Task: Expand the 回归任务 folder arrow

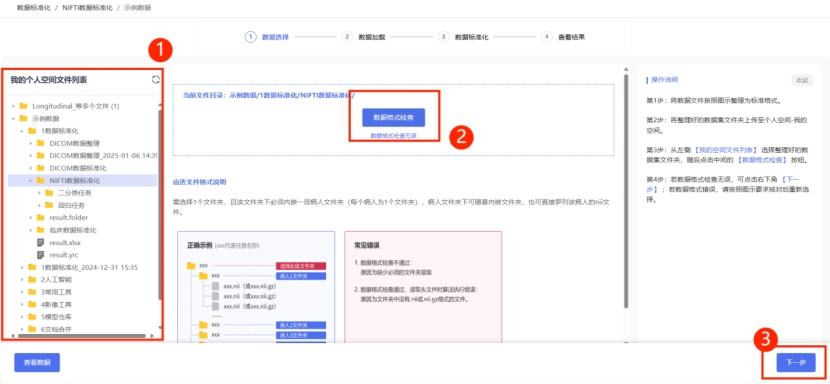Action: pyautogui.click(x=39, y=205)
